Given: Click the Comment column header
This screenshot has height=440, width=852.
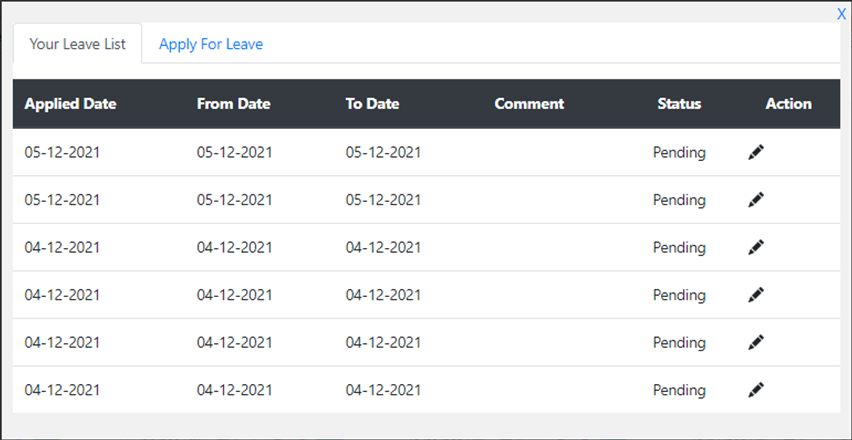Looking at the screenshot, I should 529,104.
